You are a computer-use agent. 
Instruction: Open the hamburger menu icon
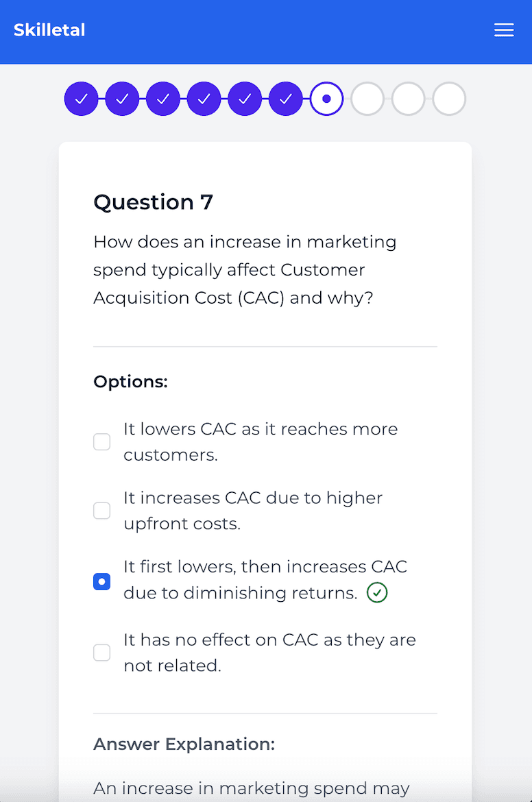[x=504, y=30]
